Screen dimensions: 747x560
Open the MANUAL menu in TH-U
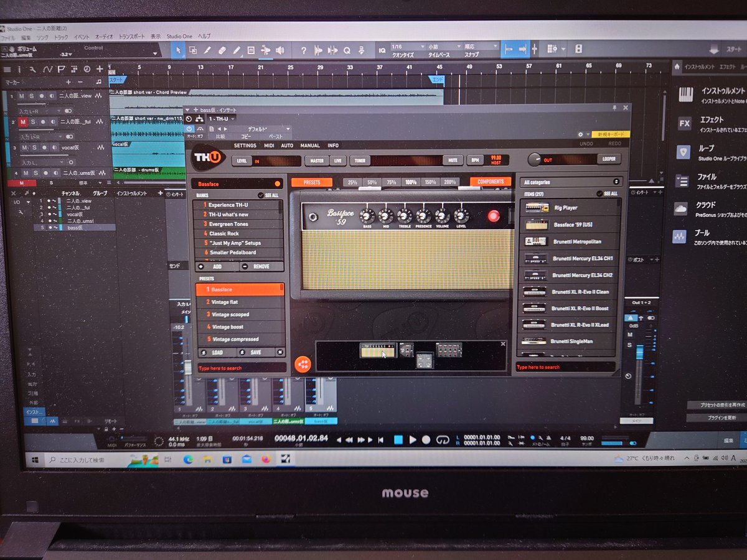(x=310, y=146)
